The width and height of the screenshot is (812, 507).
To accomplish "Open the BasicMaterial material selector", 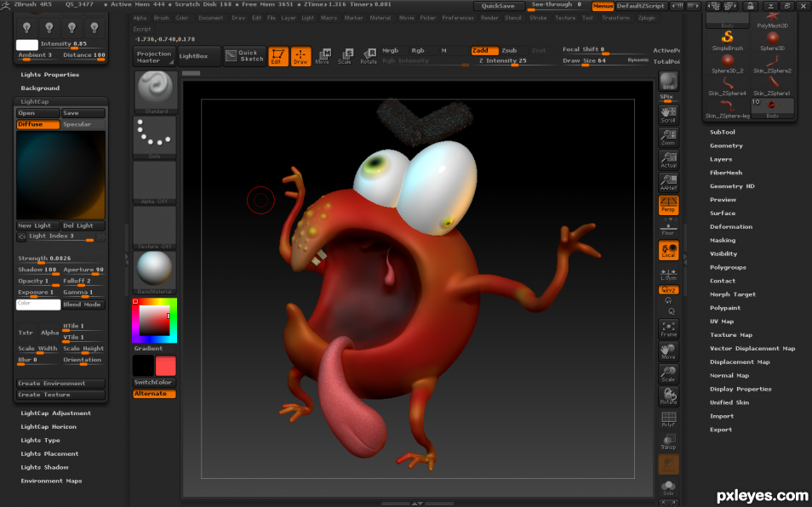I will [155, 273].
